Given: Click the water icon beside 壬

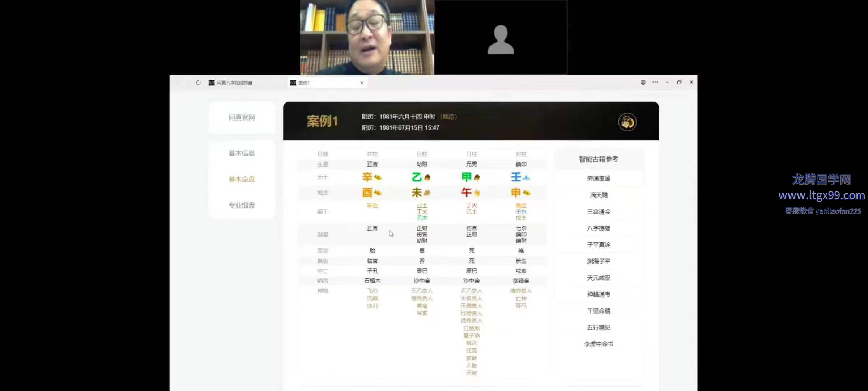Looking at the screenshot, I should 526,177.
